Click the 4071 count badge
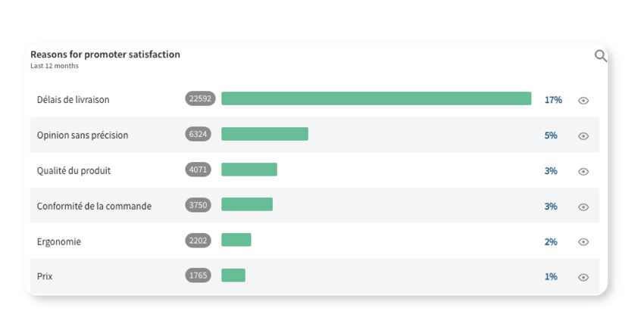The image size is (644, 330). pyautogui.click(x=198, y=170)
